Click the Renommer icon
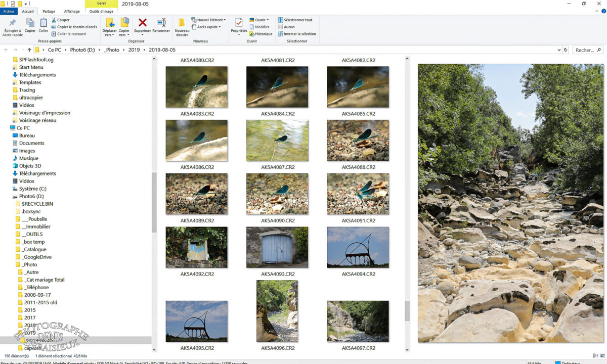Screen dimensions: 607x364 click(161, 26)
